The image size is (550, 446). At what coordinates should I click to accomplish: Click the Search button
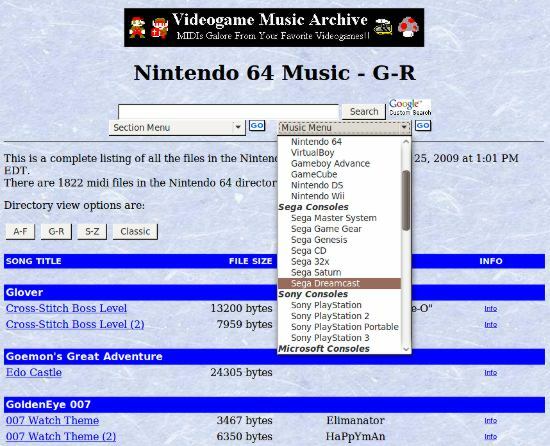pos(364,112)
